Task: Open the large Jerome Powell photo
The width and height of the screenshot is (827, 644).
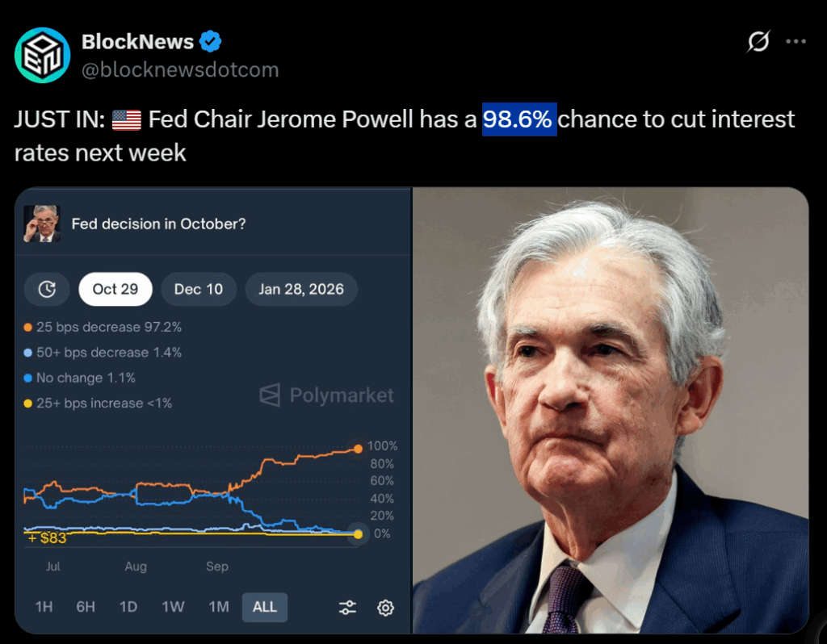Action: [x=611, y=410]
